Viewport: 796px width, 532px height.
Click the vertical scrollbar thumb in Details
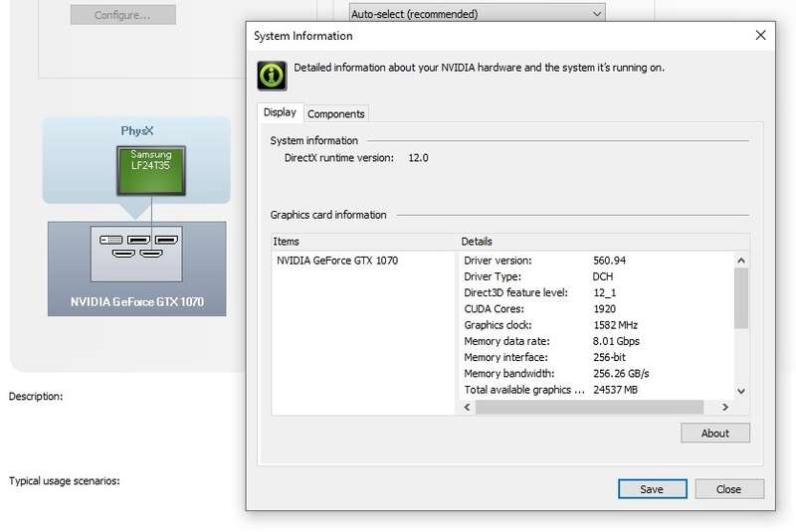click(741, 298)
